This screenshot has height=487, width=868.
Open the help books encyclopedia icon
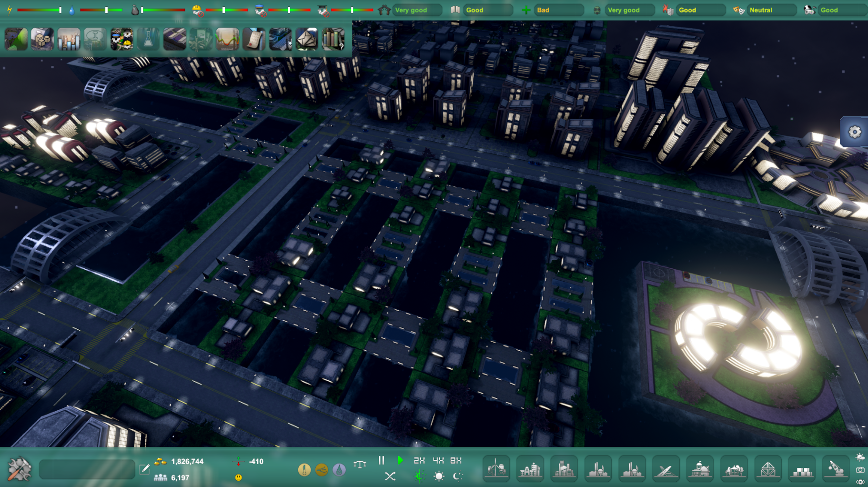click(333, 39)
